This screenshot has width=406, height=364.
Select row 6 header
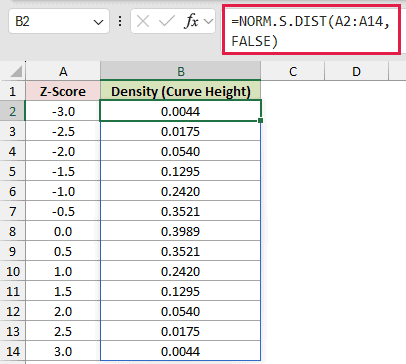13,191
